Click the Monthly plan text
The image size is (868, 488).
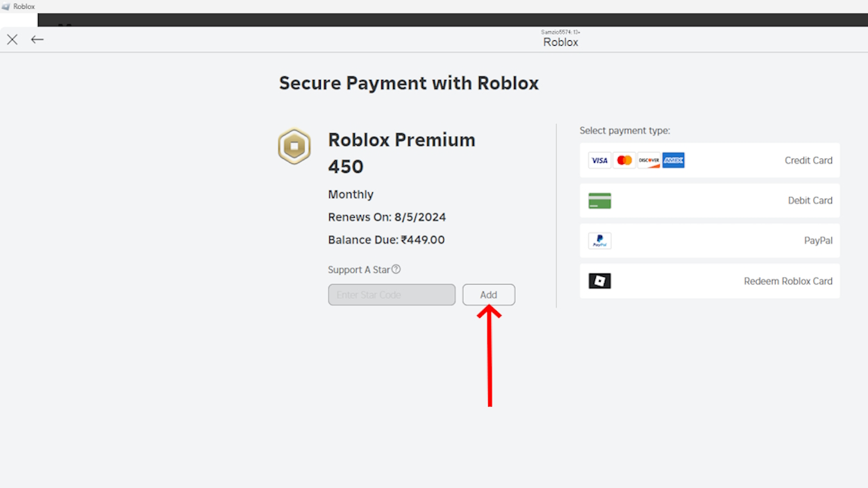(351, 194)
